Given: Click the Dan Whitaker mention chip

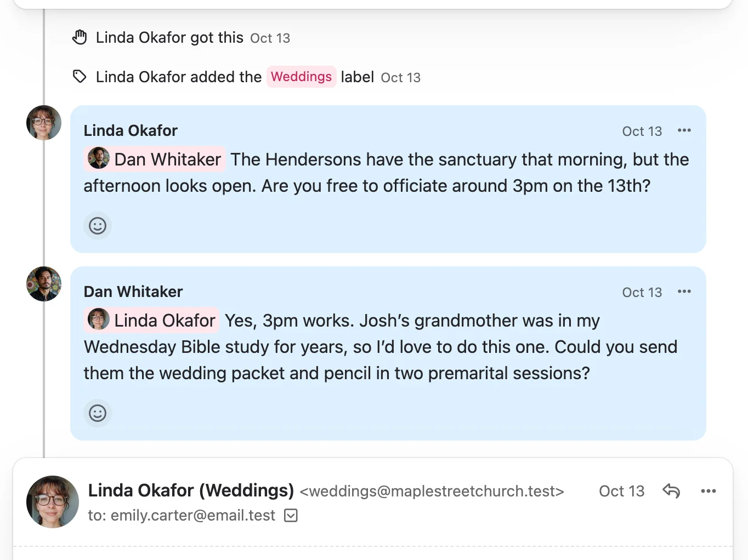Looking at the screenshot, I should click(x=155, y=159).
